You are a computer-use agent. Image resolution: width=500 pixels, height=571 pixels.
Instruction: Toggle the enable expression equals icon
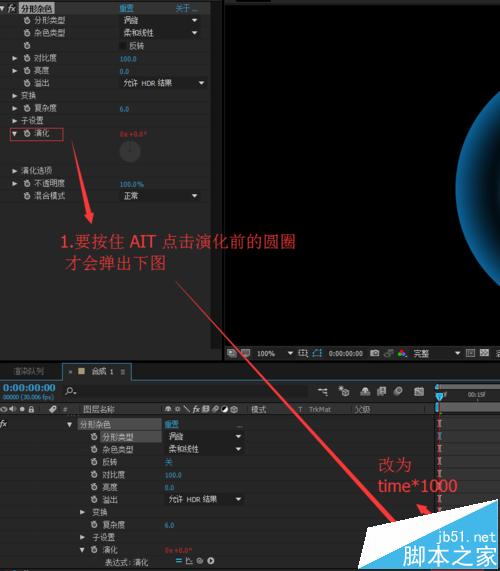(179, 561)
